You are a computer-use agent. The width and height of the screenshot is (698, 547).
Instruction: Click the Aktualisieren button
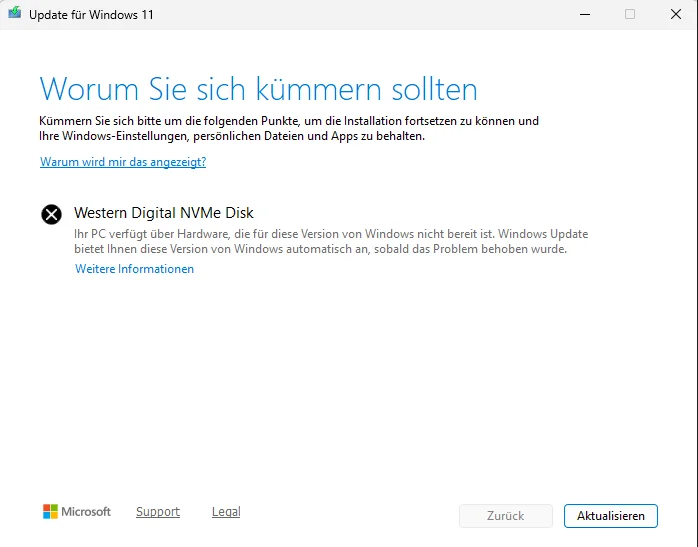coord(611,516)
